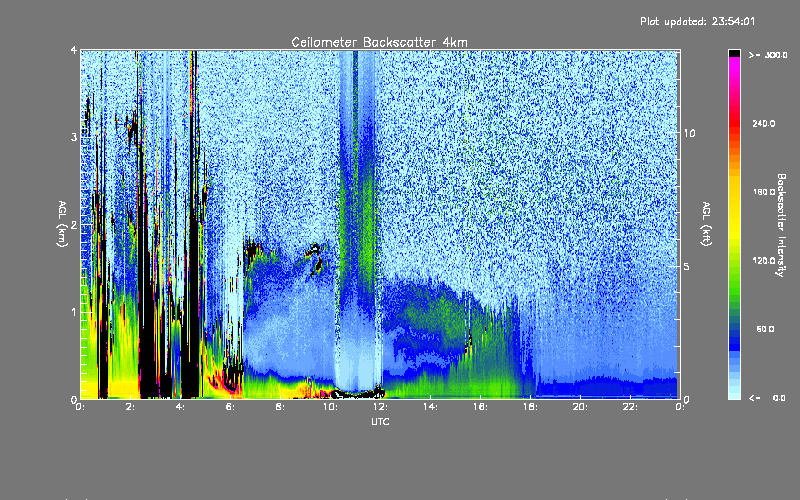Click inside the ceilometer backscatter plot image
This screenshot has height=500, width=800.
pyautogui.click(x=380, y=224)
